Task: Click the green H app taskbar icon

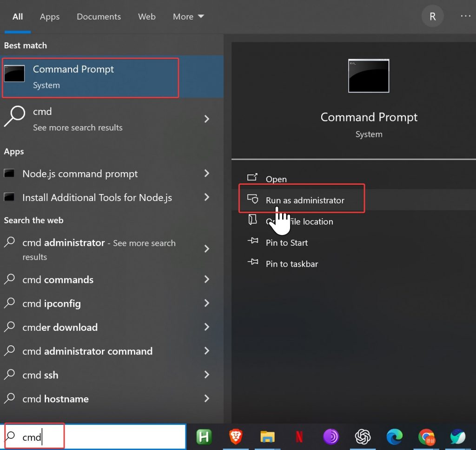Action: tap(204, 437)
